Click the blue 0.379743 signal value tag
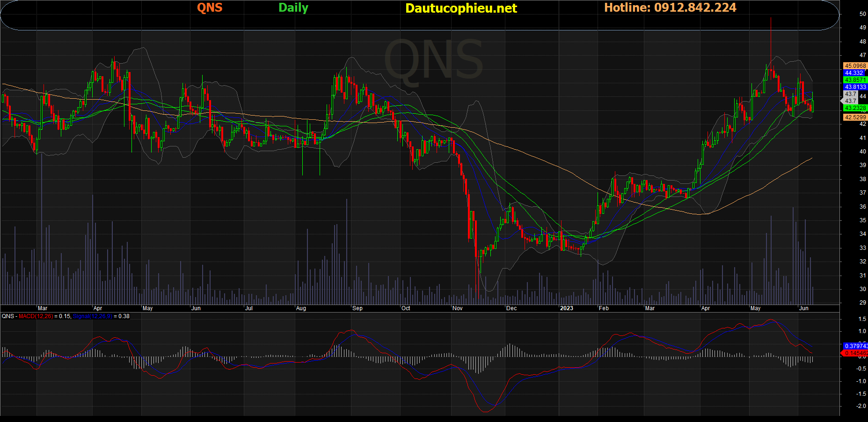 856,346
